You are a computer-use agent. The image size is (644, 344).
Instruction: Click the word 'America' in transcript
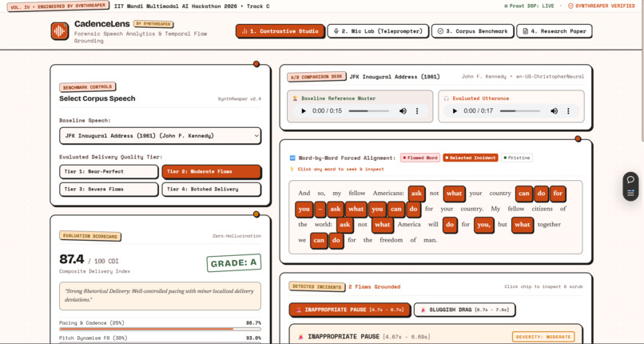tap(409, 225)
